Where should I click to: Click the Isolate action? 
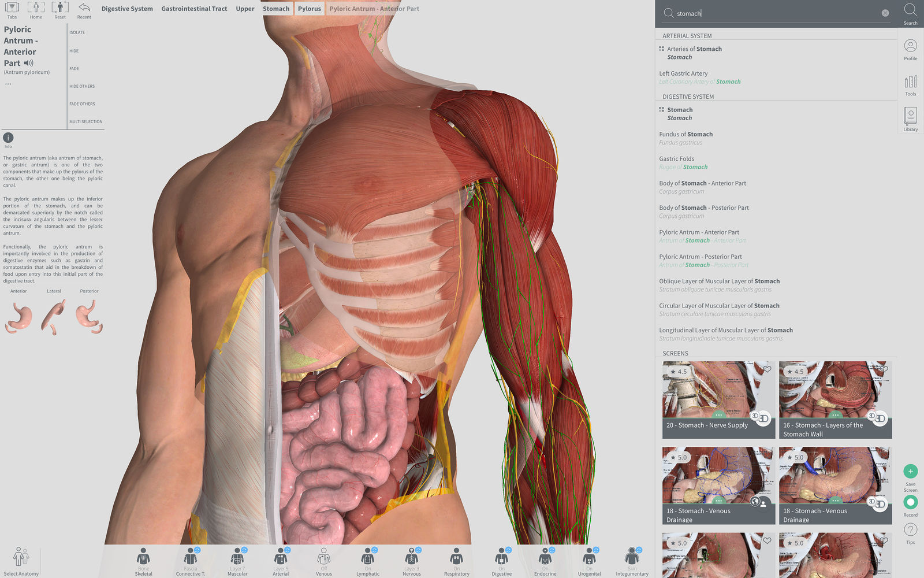[x=77, y=32]
